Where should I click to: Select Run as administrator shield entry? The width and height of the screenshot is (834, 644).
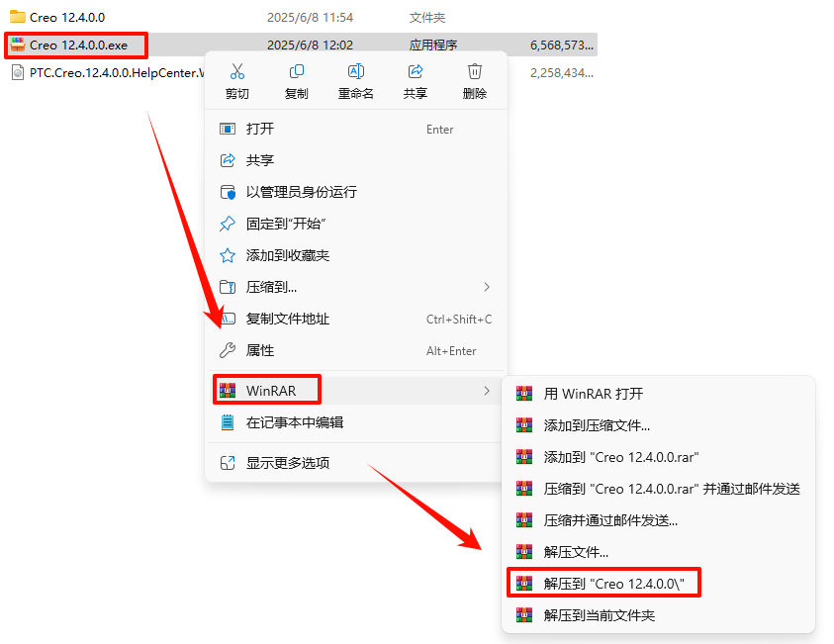[x=356, y=192]
